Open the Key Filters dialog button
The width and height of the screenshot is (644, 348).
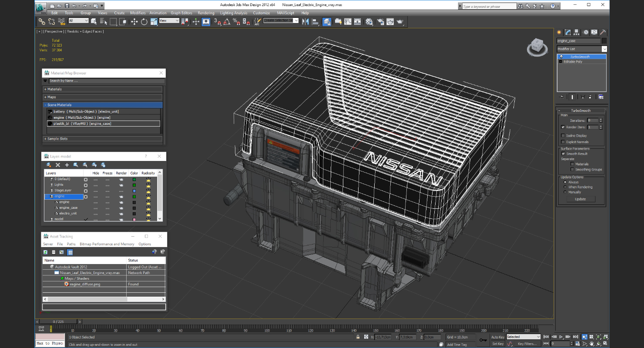coord(527,344)
